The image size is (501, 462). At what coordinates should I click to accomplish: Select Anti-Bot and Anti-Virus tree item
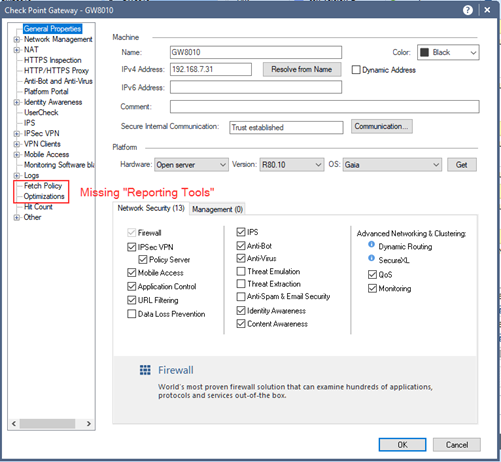[58, 81]
